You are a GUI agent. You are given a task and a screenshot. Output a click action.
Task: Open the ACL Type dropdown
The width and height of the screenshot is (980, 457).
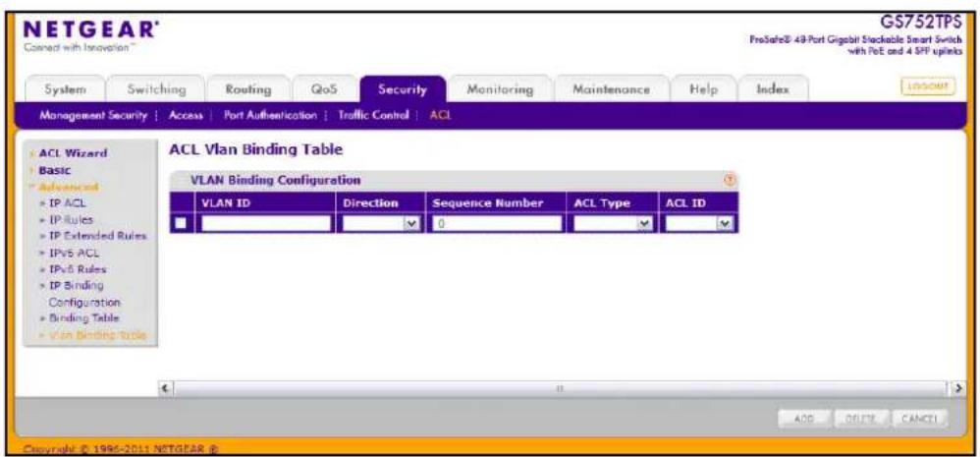tap(614, 223)
